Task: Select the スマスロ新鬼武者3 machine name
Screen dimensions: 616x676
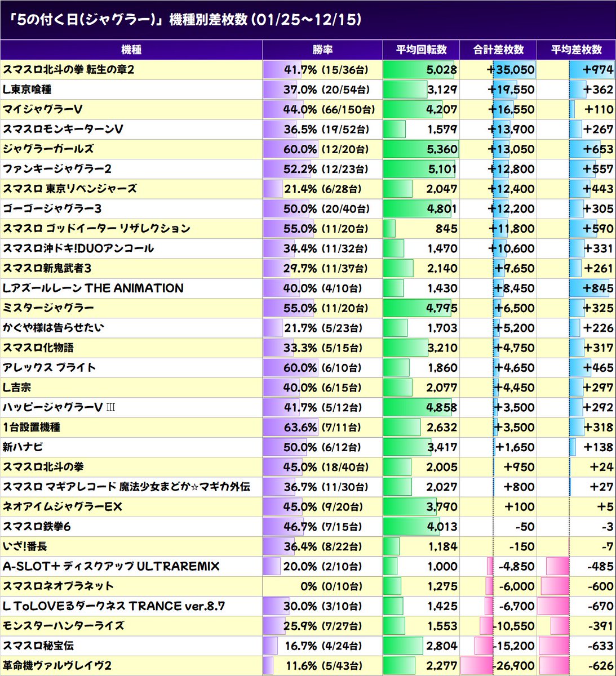Action: pyautogui.click(x=47, y=268)
